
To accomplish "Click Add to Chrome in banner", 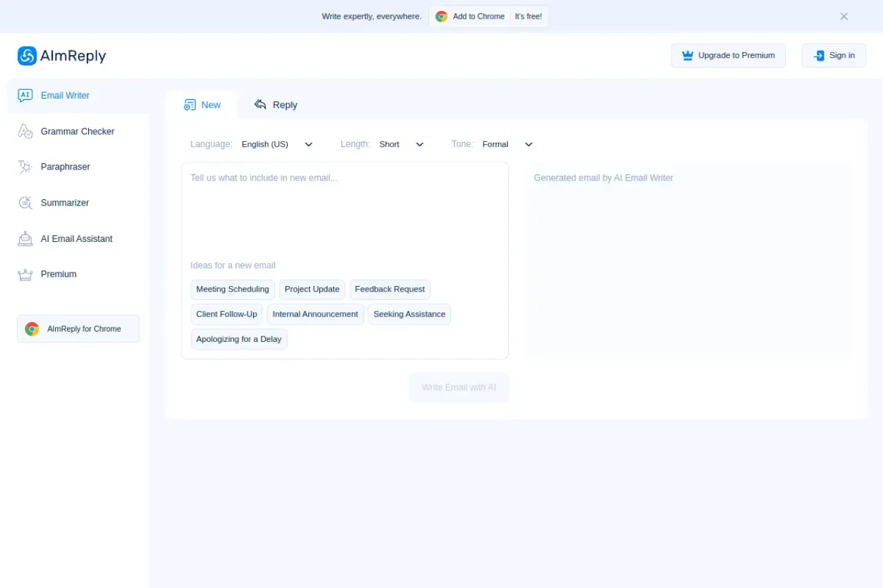I will 488,17.
